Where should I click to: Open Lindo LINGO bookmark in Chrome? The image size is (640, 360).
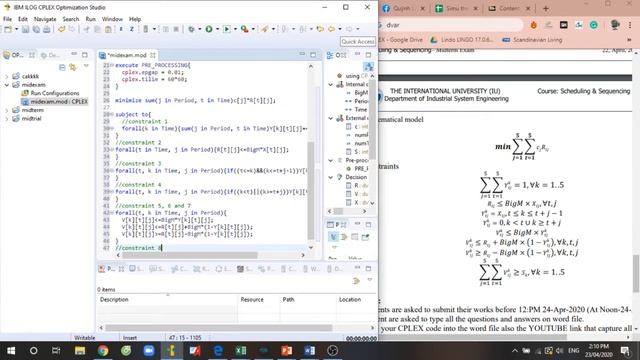(x=462, y=40)
